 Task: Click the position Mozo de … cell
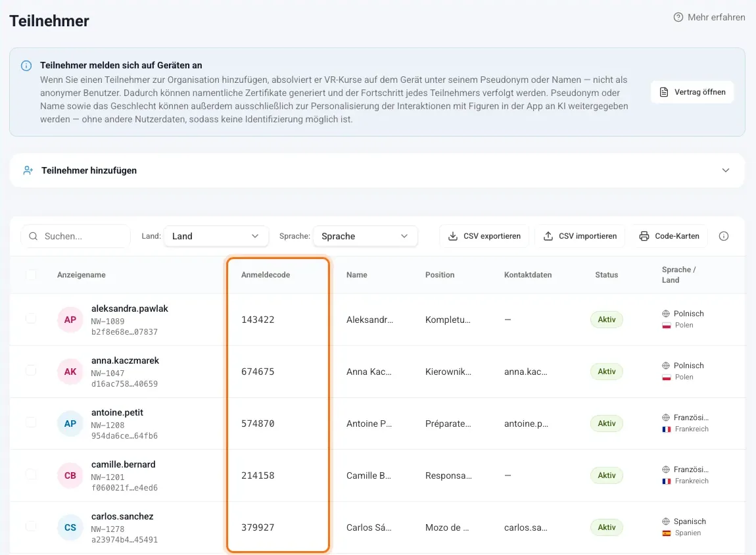pyautogui.click(x=447, y=527)
